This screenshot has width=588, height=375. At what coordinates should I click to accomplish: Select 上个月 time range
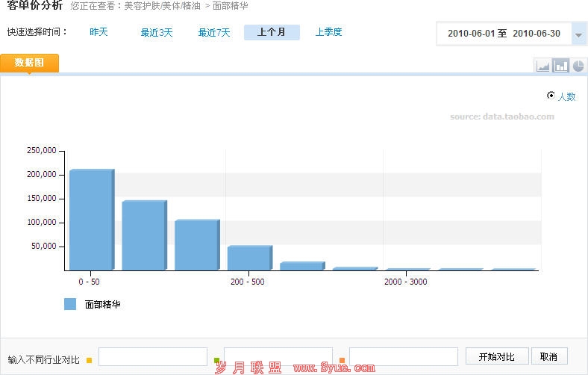point(272,32)
